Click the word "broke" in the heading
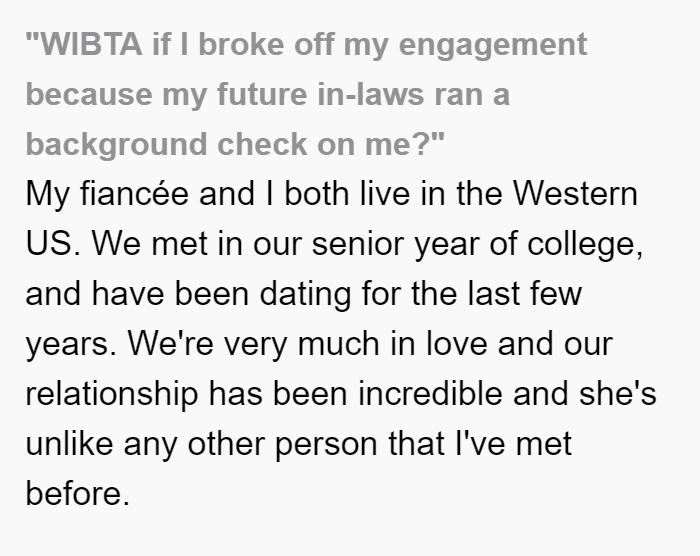The image size is (700, 556). tap(241, 44)
